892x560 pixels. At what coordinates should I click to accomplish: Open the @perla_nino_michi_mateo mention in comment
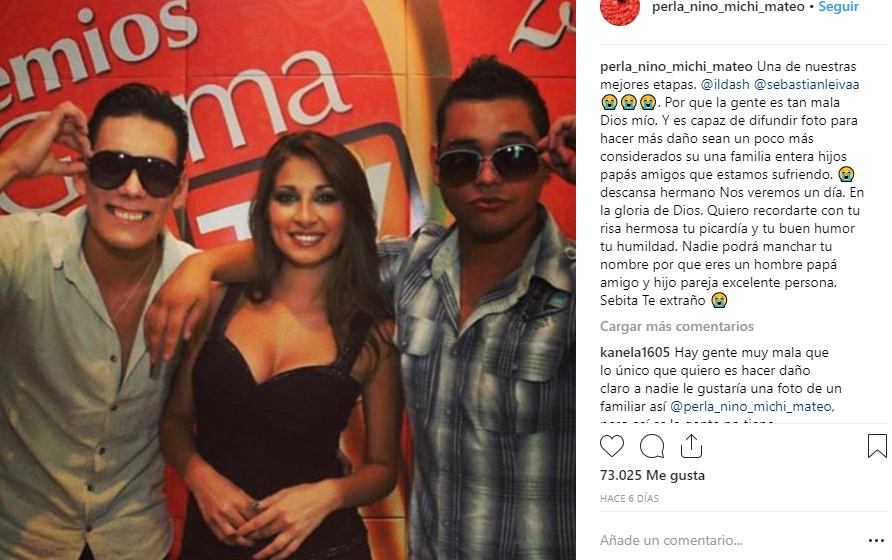point(752,407)
